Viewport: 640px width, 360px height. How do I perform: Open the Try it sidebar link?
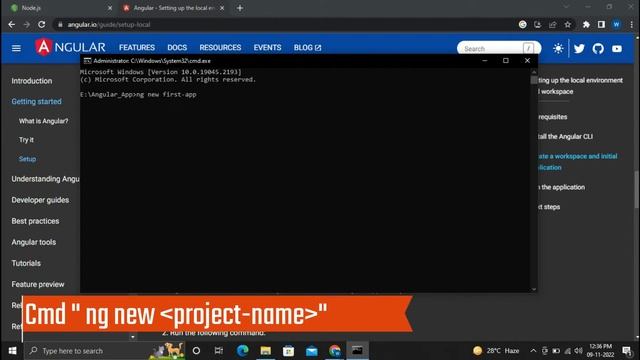tap(26, 140)
